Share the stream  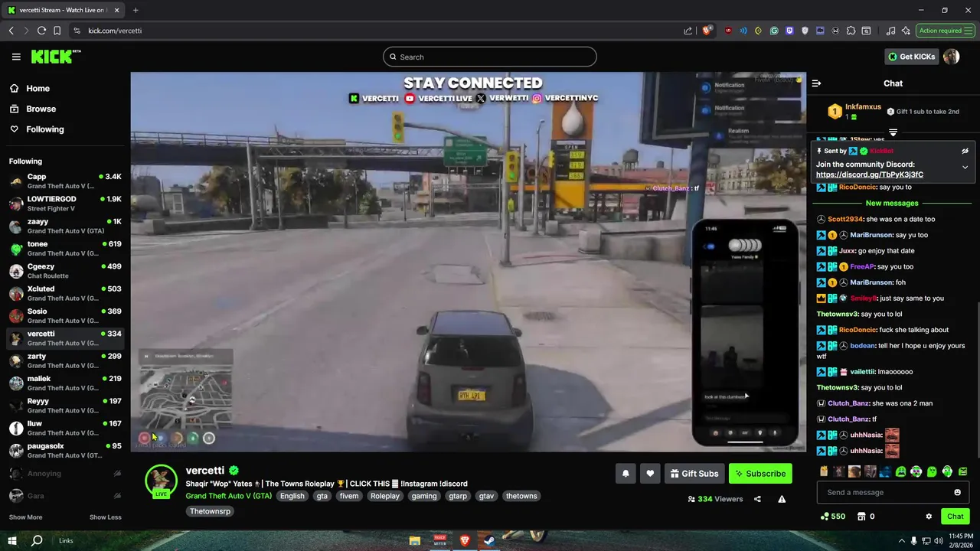coord(757,499)
